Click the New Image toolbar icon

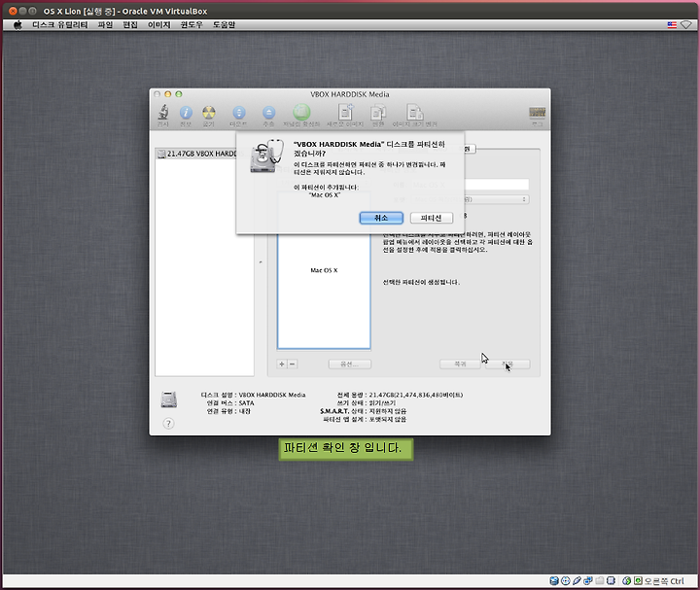345,112
